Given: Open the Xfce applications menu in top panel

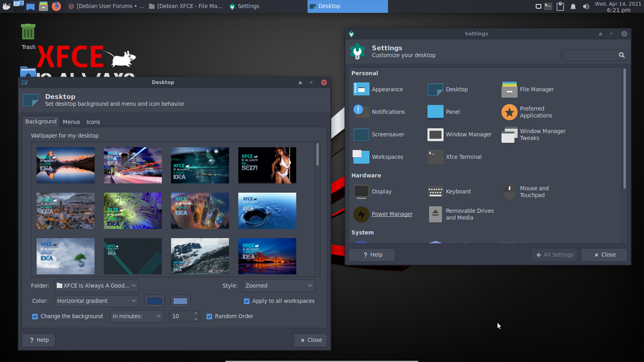Looking at the screenshot, I should point(6,6).
